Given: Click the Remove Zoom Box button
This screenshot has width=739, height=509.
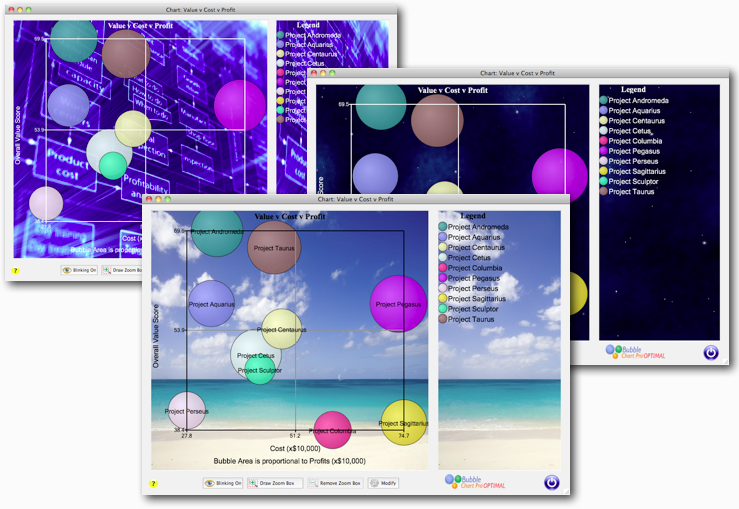Looking at the screenshot, I should (x=334, y=483).
